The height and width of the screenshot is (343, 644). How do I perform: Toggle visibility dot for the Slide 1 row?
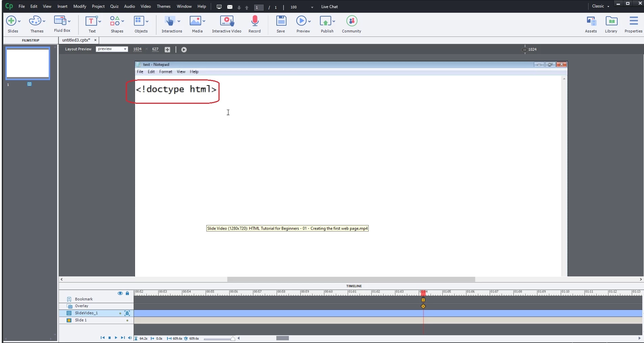pyautogui.click(x=127, y=320)
